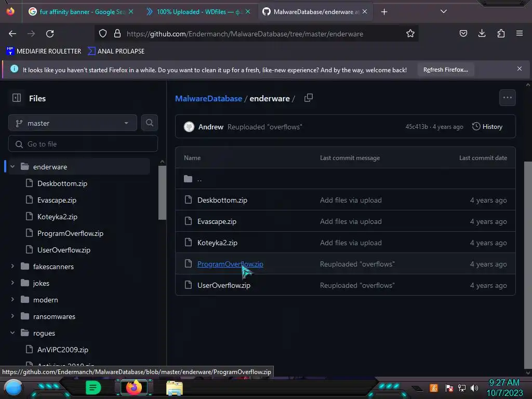
Task: Open the MEDIAFIRE ROULETTER bookmark
Action: point(44,51)
